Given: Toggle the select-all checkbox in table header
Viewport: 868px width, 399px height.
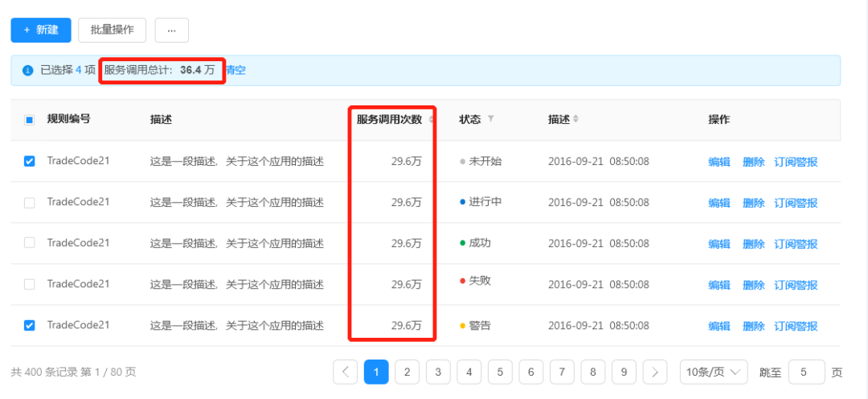Looking at the screenshot, I should (30, 120).
